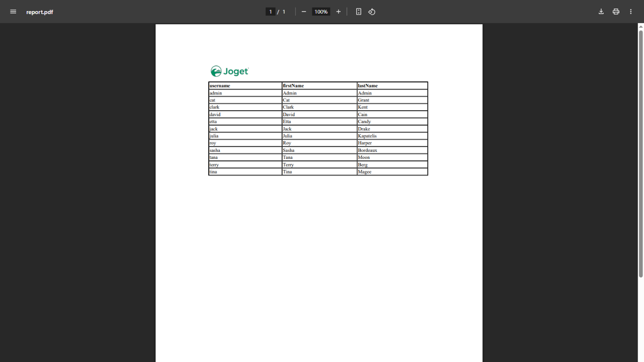
Task: Click the Joget logo in the document
Action: (229, 71)
